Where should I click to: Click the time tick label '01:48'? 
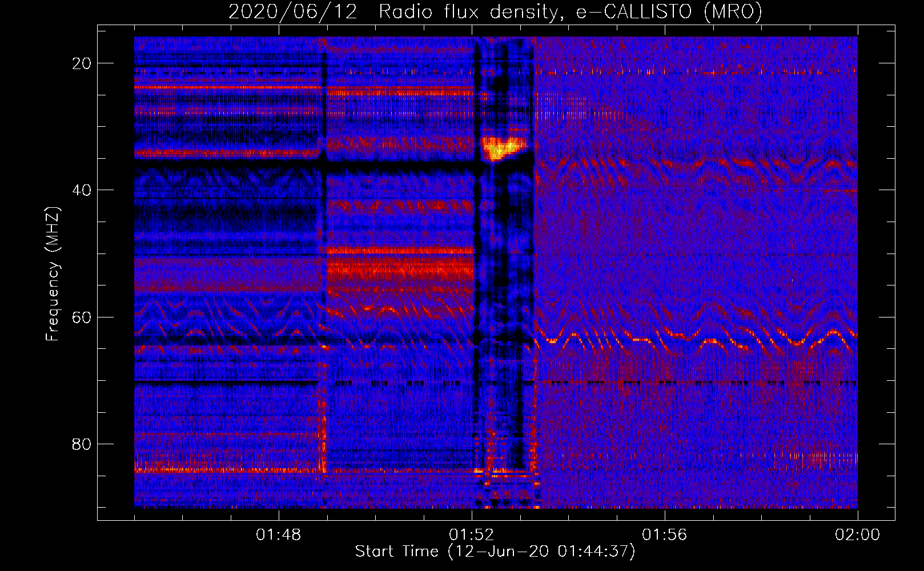point(279,535)
